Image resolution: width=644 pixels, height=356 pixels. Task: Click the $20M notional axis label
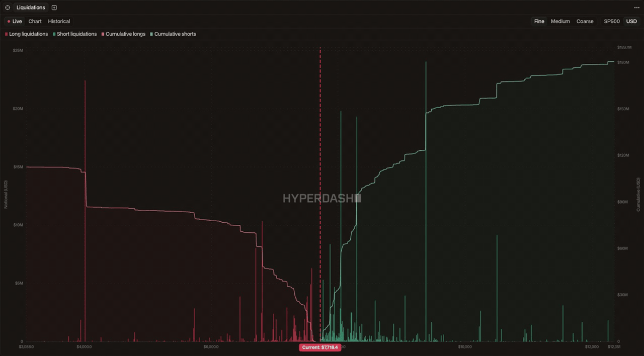click(x=18, y=109)
